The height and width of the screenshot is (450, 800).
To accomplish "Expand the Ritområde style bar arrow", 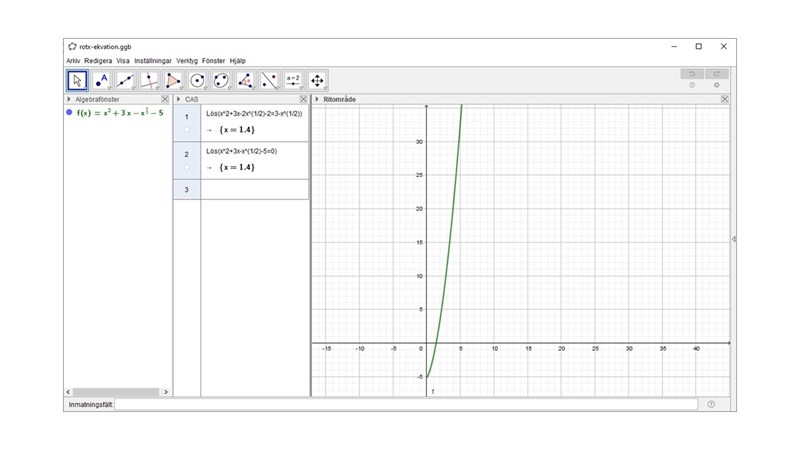I will click(317, 100).
